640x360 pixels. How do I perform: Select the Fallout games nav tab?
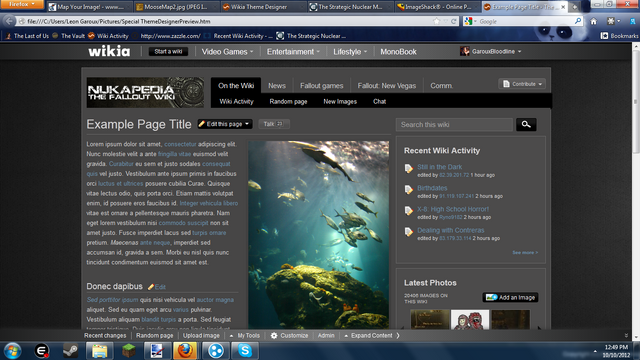322,86
